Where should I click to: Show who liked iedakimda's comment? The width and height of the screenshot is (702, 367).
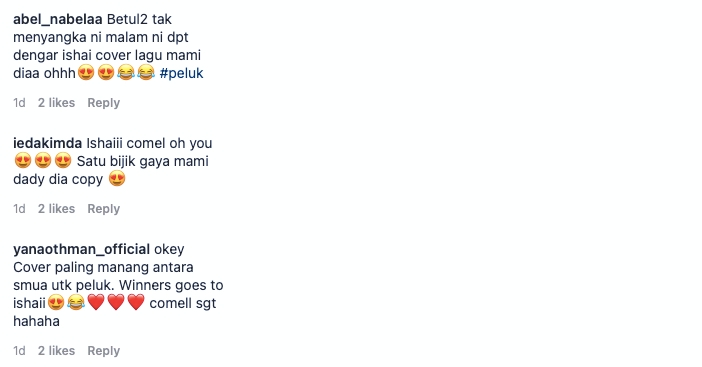56,209
